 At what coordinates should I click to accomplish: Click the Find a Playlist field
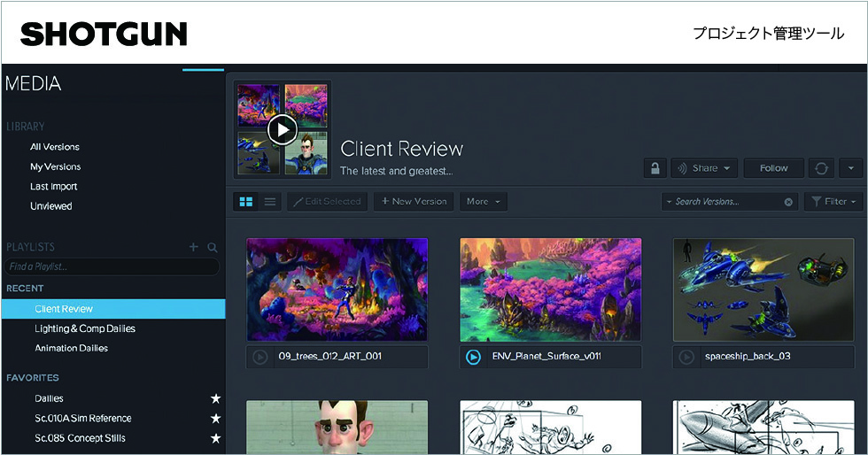pos(112,266)
